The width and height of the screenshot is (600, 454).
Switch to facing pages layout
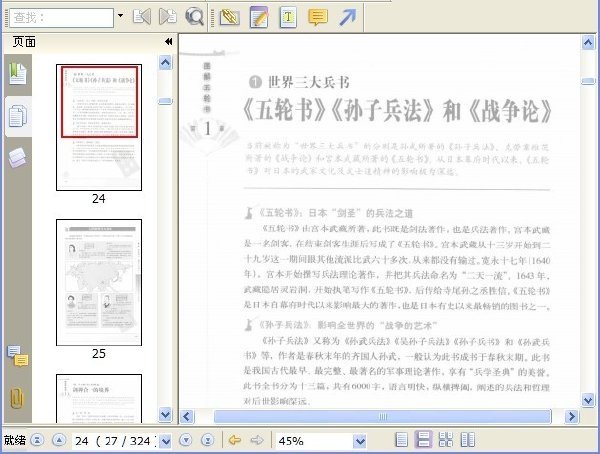click(468, 439)
